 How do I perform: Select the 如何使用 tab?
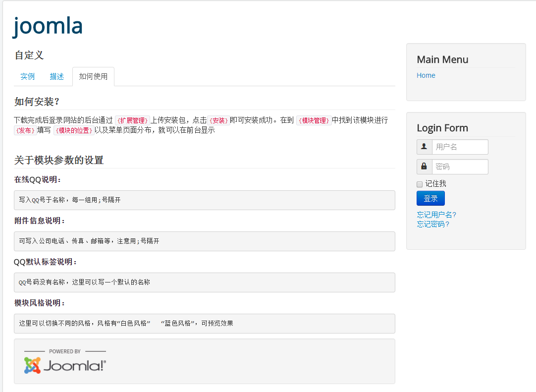click(93, 77)
